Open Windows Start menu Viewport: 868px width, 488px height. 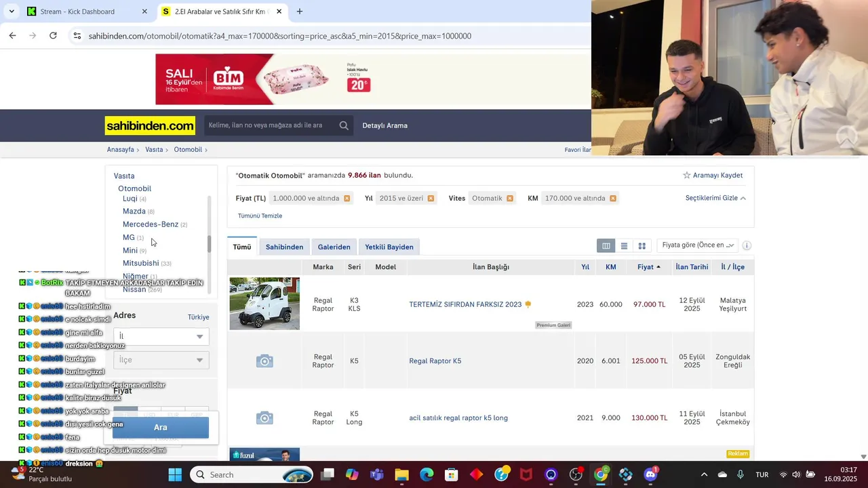175,474
